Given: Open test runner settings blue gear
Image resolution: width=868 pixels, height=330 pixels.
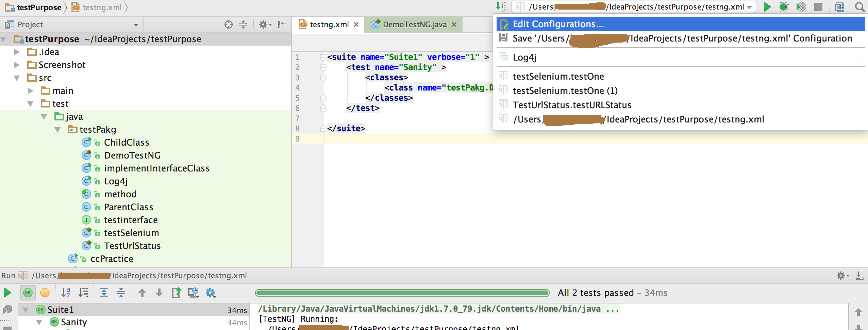Looking at the screenshot, I should point(211,293).
